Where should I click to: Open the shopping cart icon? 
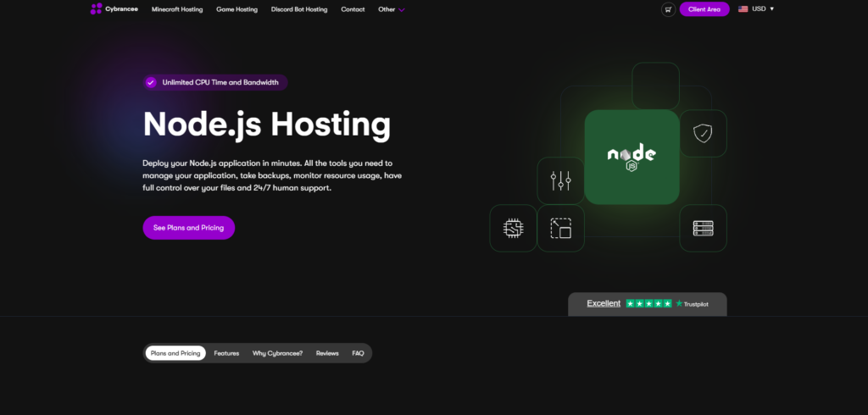coord(668,9)
